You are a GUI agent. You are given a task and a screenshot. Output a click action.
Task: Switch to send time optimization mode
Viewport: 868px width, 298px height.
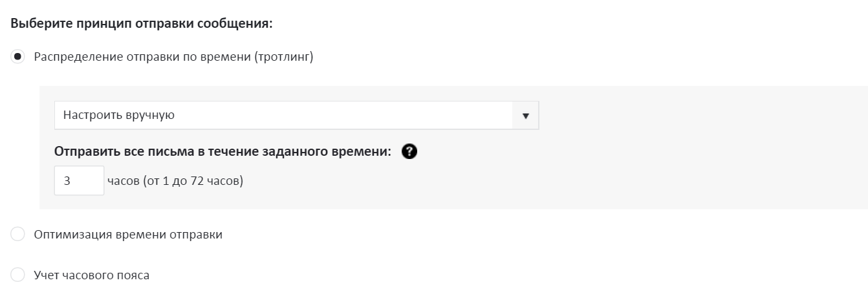click(18, 235)
